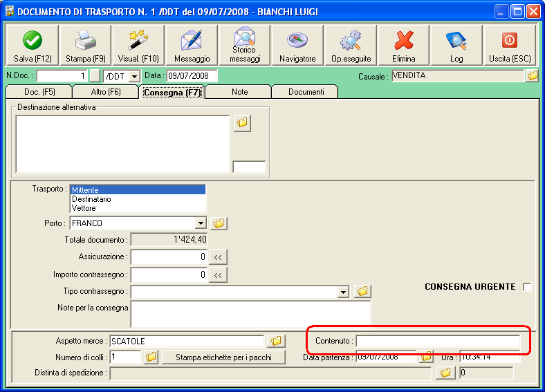Open the Note tab
The height and width of the screenshot is (392, 545).
point(239,92)
